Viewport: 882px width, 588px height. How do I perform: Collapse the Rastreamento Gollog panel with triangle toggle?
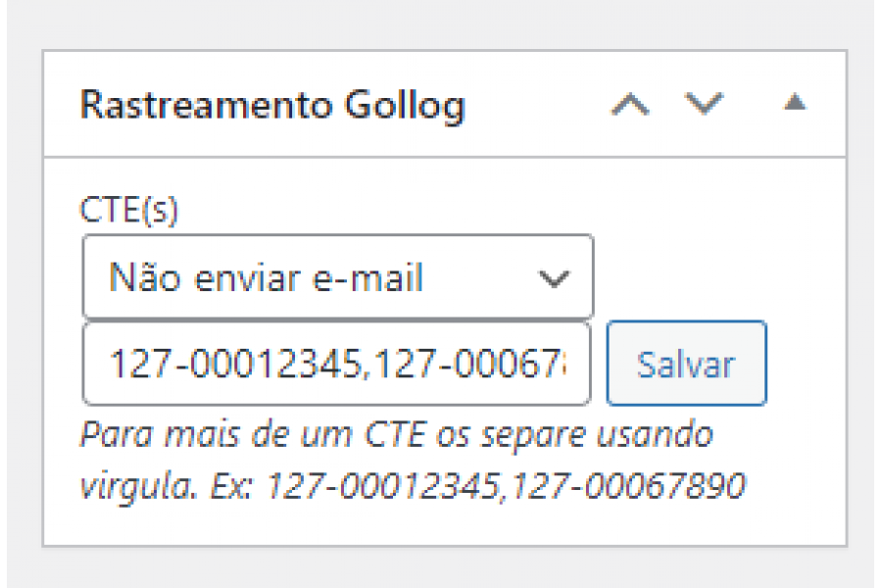(x=795, y=102)
